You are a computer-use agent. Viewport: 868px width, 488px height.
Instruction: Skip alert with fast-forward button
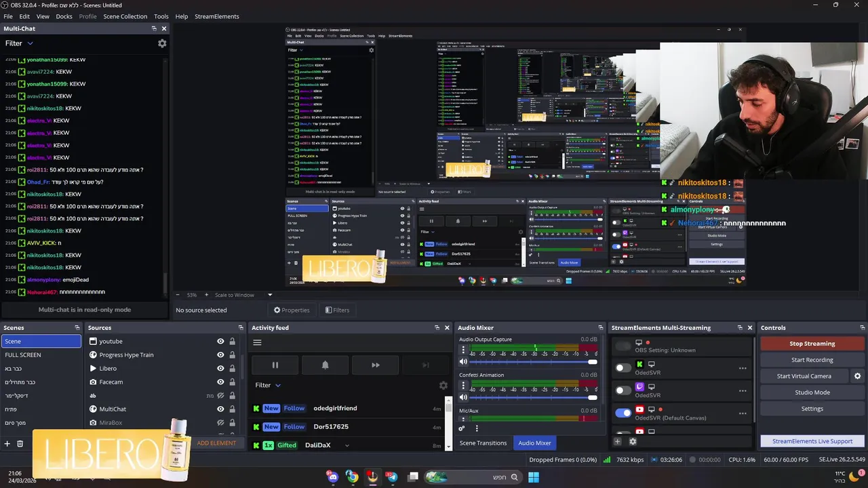(x=375, y=365)
